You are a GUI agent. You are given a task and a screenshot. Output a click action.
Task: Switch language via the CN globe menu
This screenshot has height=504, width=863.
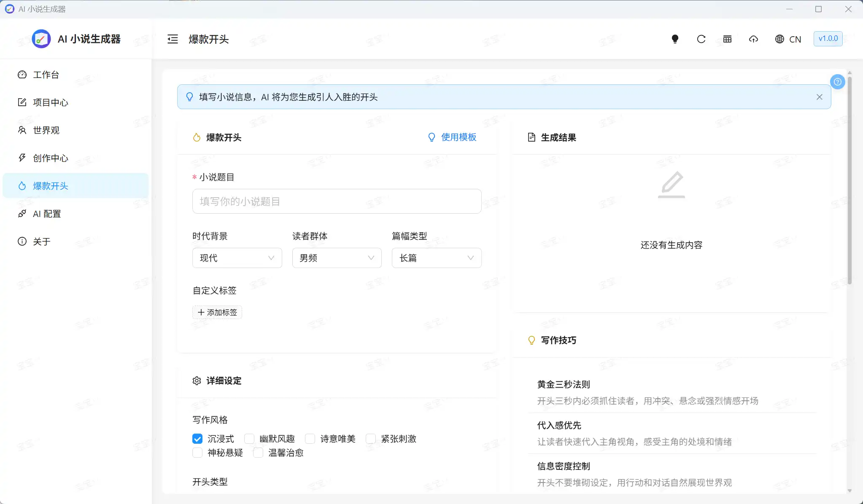tap(788, 39)
